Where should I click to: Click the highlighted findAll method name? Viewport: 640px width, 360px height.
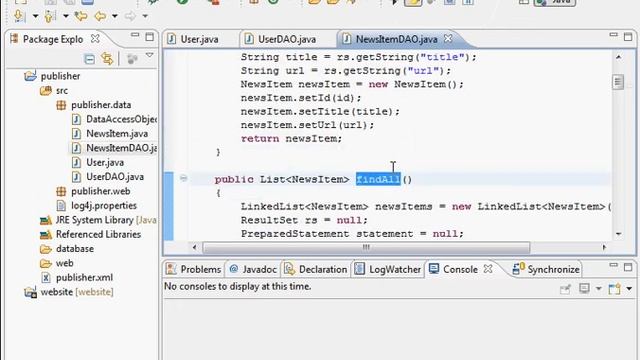coord(378,179)
